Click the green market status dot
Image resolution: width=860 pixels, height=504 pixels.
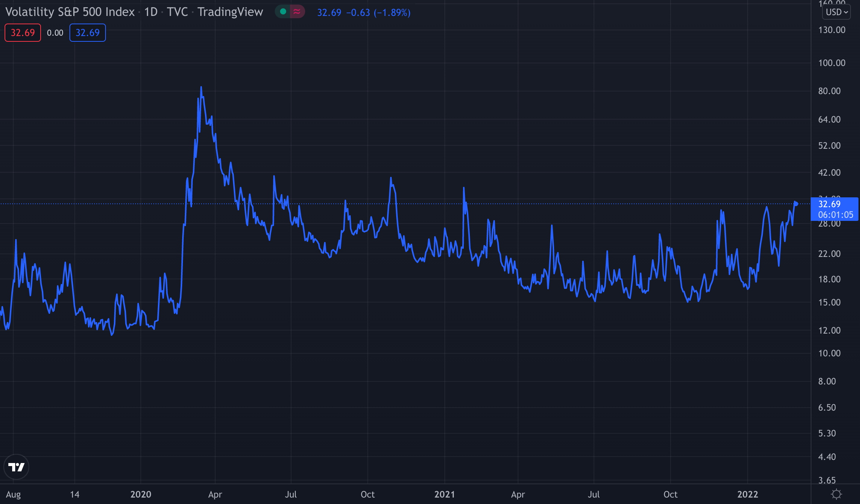coord(283,12)
